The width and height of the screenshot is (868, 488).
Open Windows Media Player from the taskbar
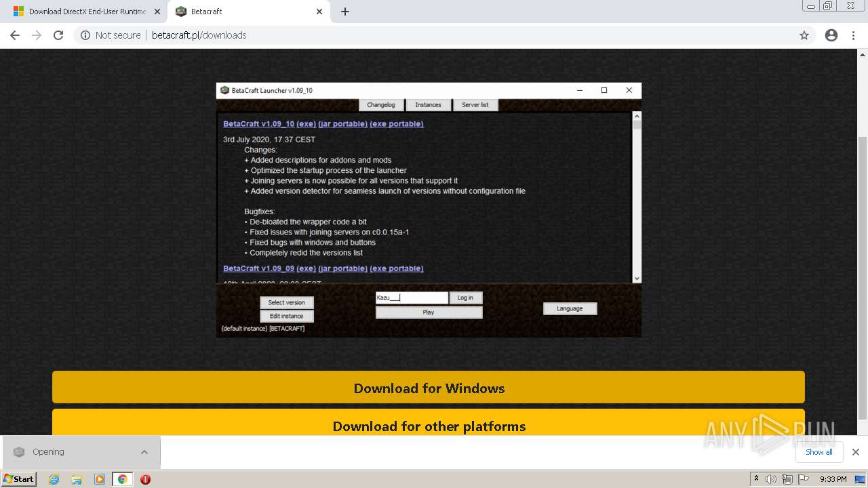100,479
